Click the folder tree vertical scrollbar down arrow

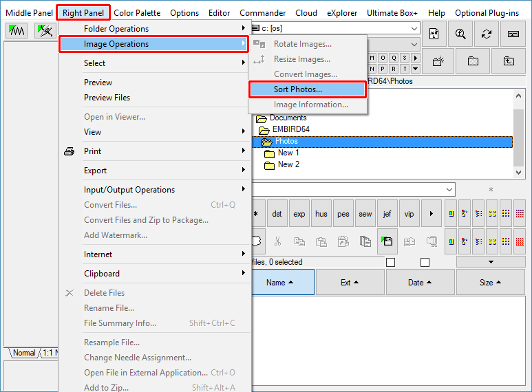520,172
